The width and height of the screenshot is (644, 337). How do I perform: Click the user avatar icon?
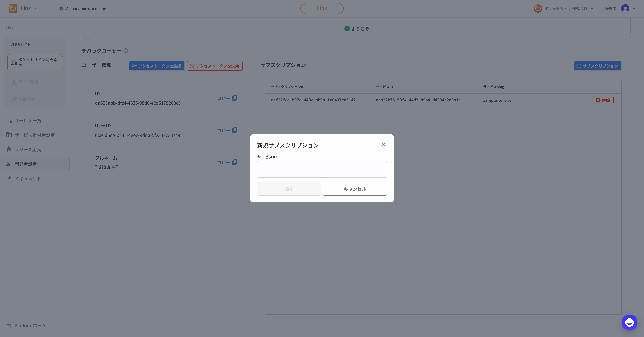click(625, 9)
